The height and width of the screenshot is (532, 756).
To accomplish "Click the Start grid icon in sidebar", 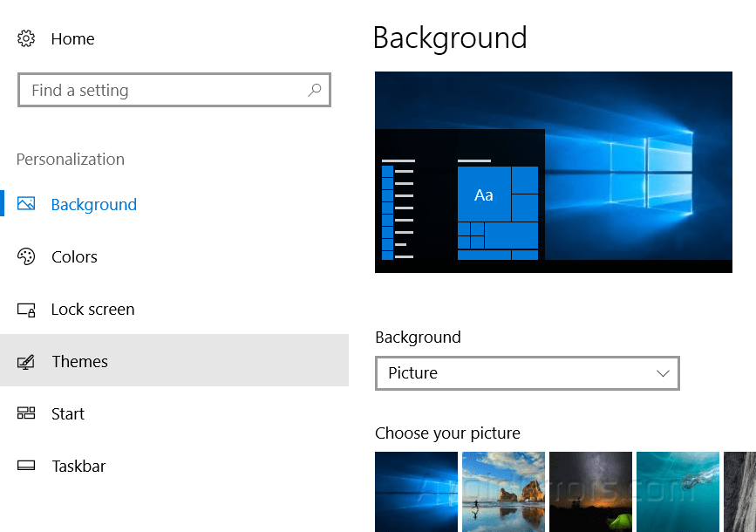I will pos(25,413).
